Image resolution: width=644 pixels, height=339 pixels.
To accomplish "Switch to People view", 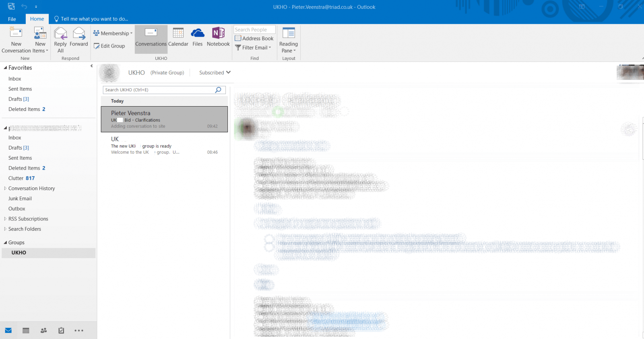I will coord(44,331).
